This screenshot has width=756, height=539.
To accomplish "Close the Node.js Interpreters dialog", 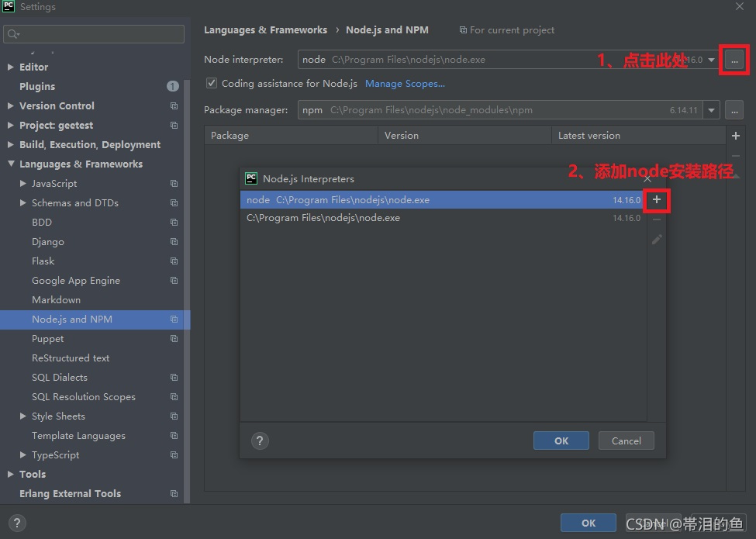I will 647,179.
